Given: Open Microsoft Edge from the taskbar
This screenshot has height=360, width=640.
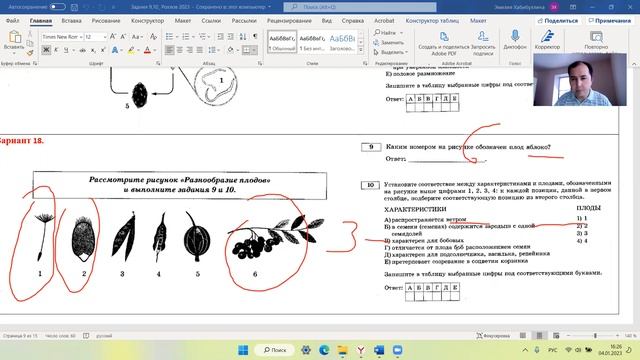Looking at the screenshot, I should 324,350.
